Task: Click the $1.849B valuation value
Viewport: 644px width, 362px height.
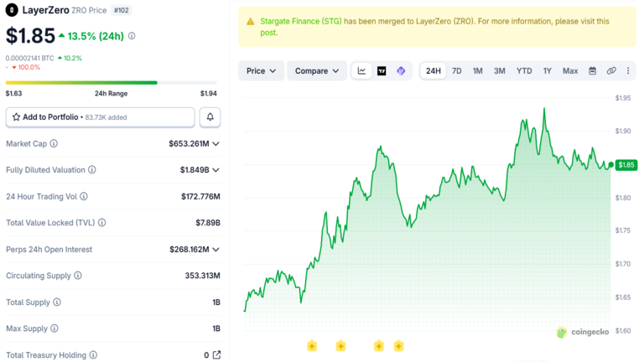Action: (x=195, y=170)
